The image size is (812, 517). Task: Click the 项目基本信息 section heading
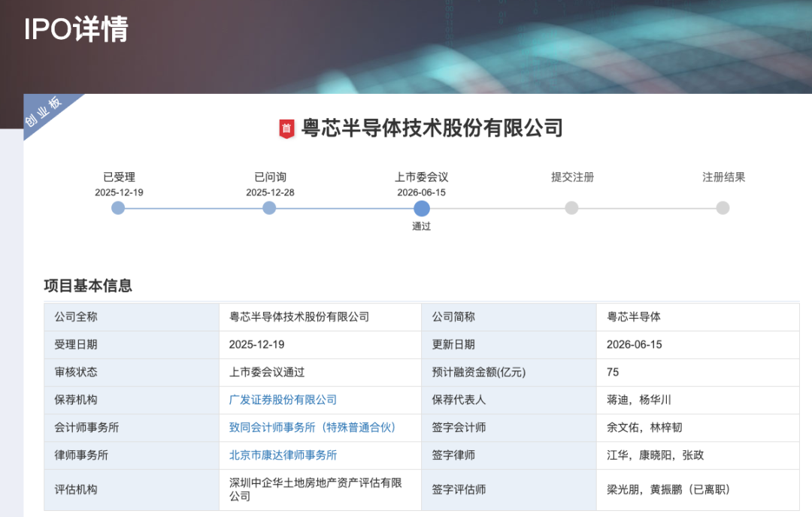88,286
